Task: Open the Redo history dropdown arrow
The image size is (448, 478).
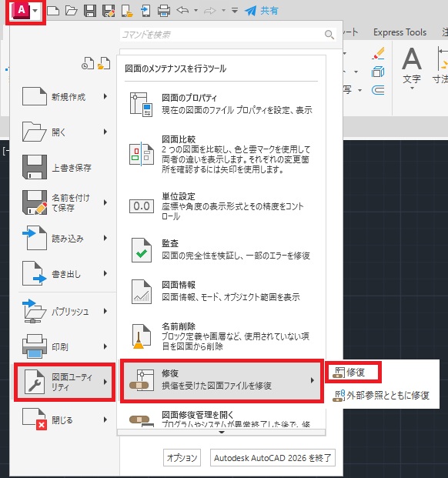Action: (x=224, y=11)
